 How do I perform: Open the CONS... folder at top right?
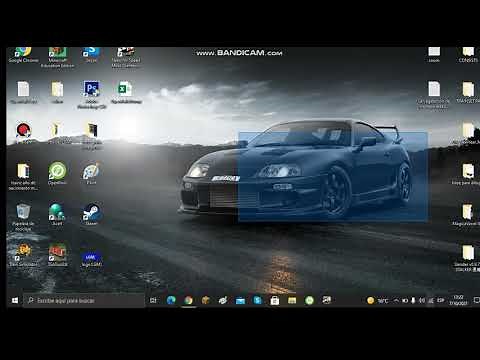pos(468,54)
